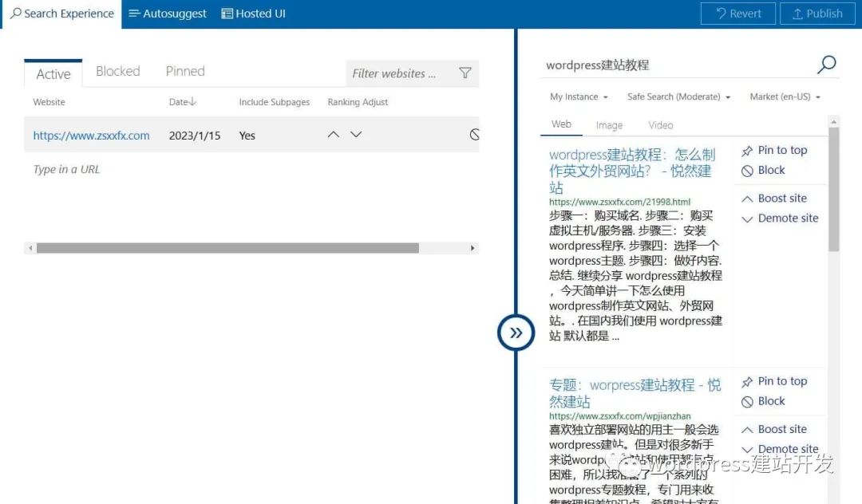Click the Ranking Adjust column header
Viewport: 862px width, 504px height.
(358, 102)
